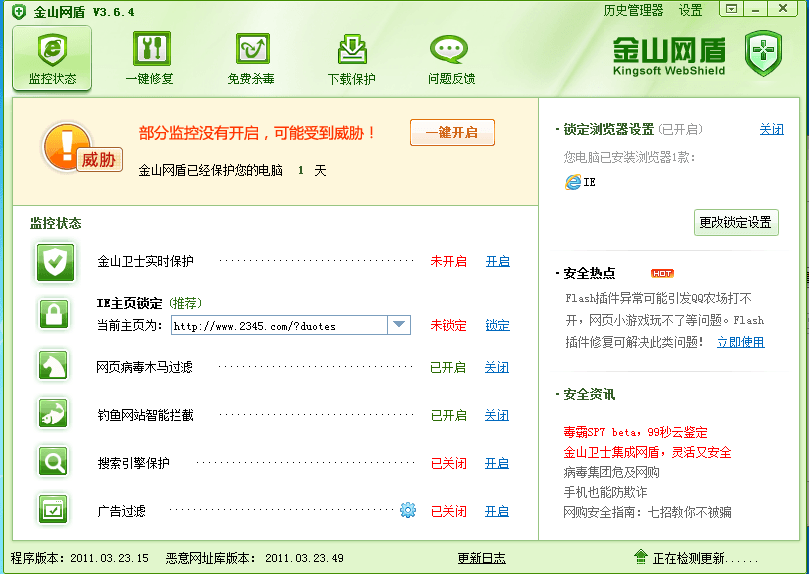Click the 更改锁定设置 button
Screen dimensions: 809x574
coord(736,222)
